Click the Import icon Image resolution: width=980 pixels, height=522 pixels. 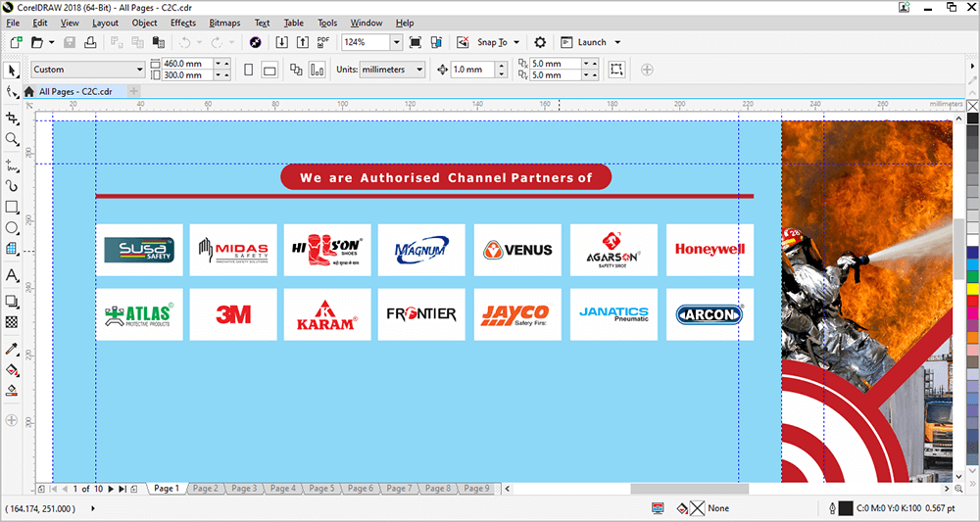pos(282,42)
